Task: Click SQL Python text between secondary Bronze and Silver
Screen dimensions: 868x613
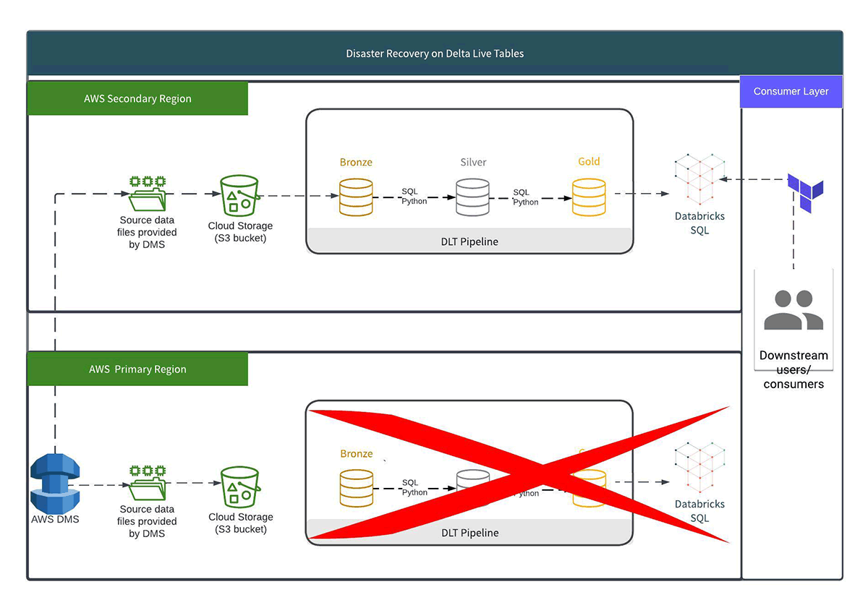Action: click(x=414, y=196)
